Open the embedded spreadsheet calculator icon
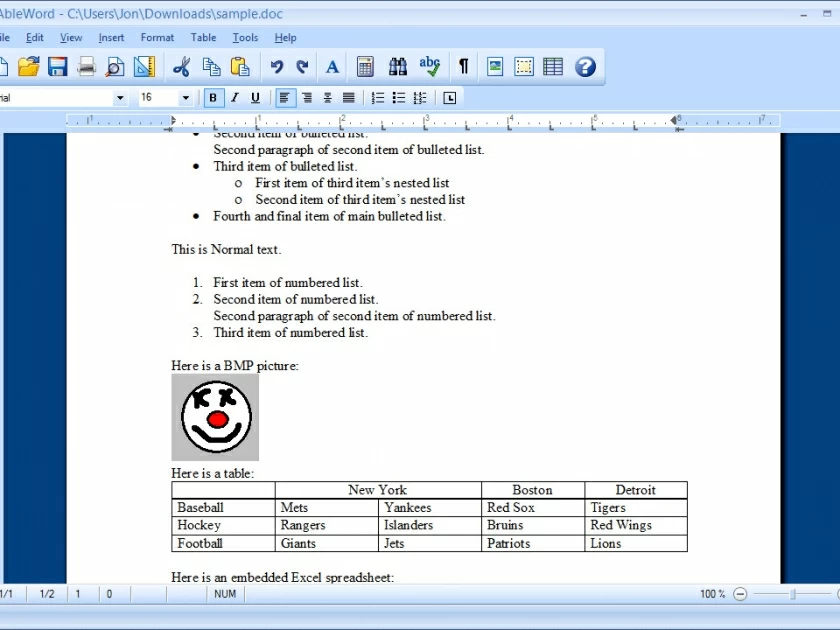Image resolution: width=840 pixels, height=630 pixels. tap(365, 66)
